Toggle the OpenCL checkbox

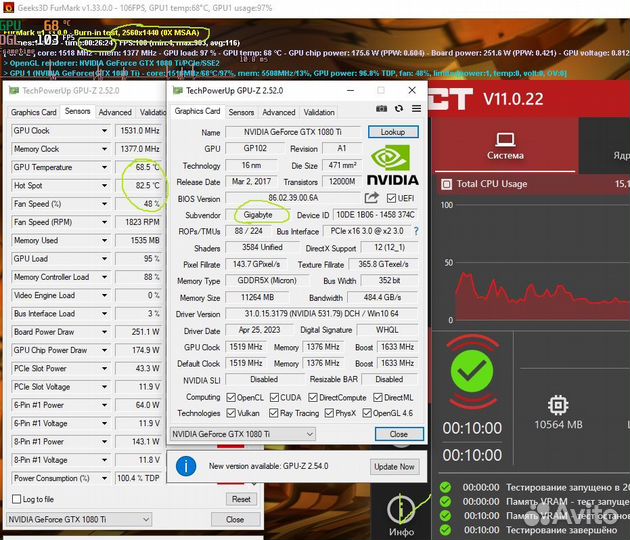[x=231, y=397]
